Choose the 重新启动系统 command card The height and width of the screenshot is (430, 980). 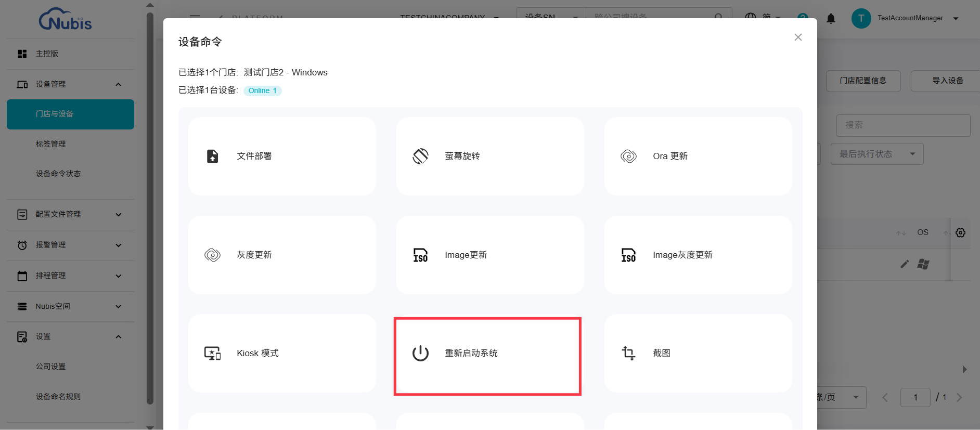pyautogui.click(x=490, y=354)
